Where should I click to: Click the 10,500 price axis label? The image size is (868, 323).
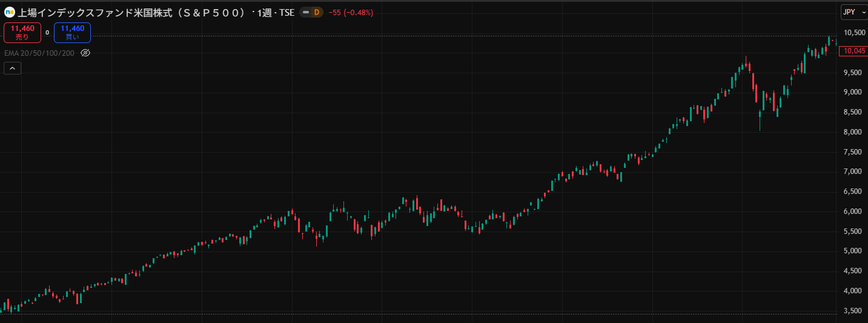853,33
